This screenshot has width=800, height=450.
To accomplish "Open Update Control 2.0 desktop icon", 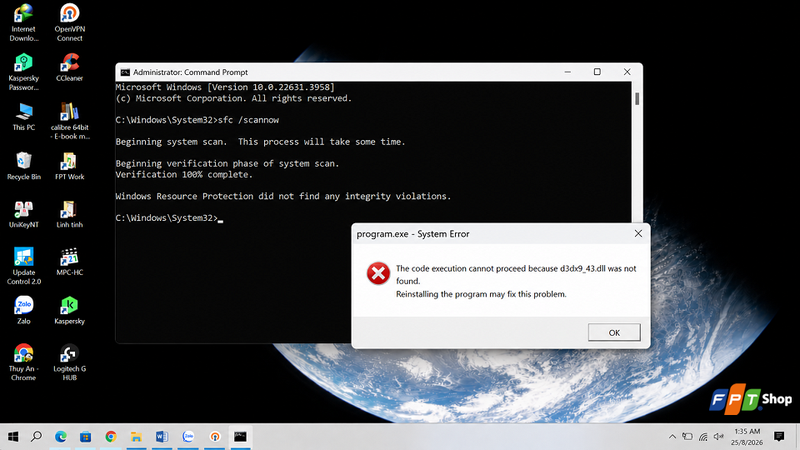I will 23,266.
